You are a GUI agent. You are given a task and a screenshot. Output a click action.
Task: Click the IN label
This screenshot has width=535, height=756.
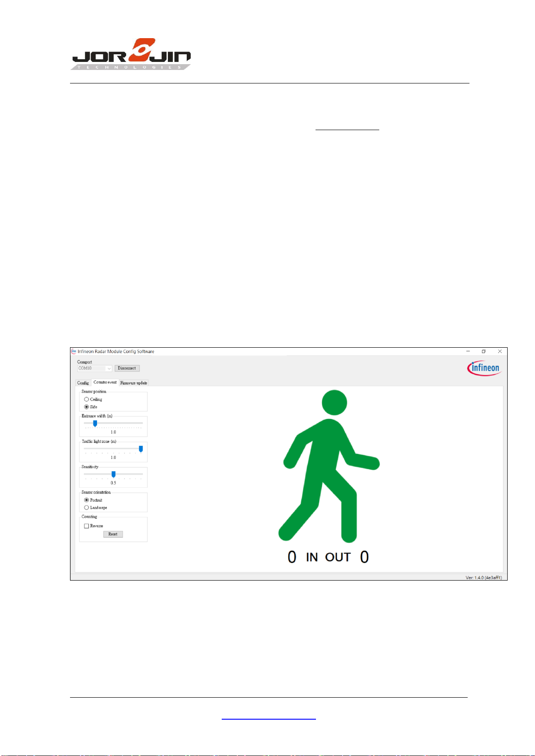coord(312,557)
